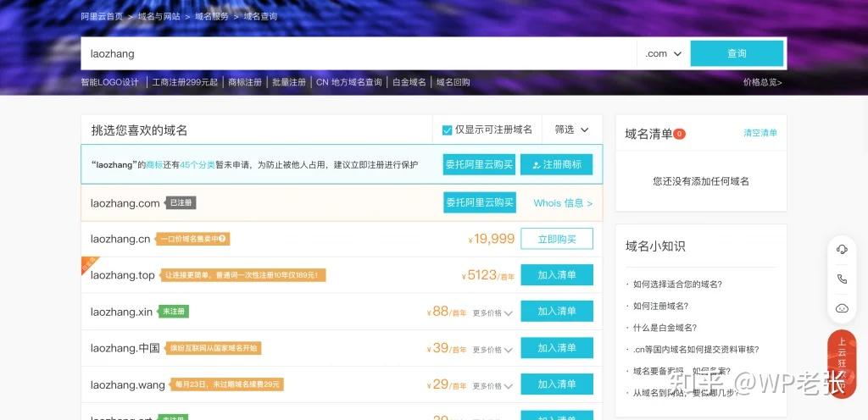Open 白金域名 link under search
Image resolution: width=868 pixels, height=420 pixels.
point(409,82)
